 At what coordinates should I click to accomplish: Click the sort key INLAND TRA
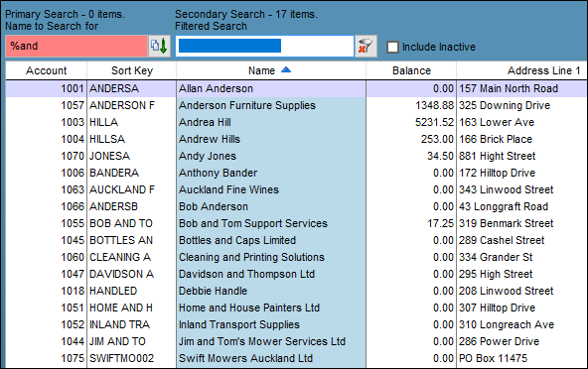[119, 324]
